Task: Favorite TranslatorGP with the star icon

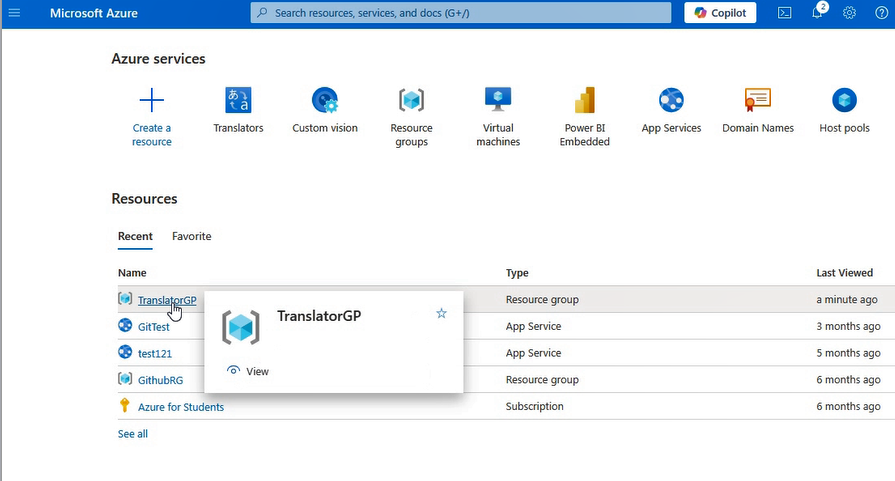Action: (x=441, y=313)
